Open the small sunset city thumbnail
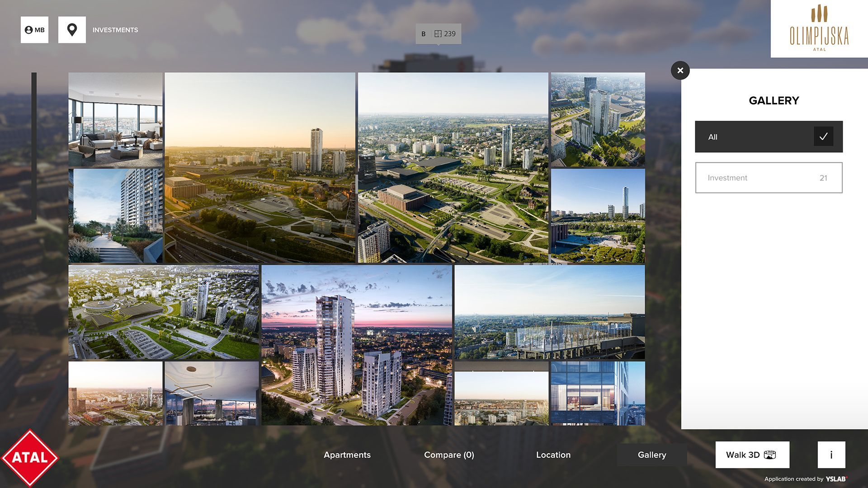868x488 pixels. tap(115, 393)
